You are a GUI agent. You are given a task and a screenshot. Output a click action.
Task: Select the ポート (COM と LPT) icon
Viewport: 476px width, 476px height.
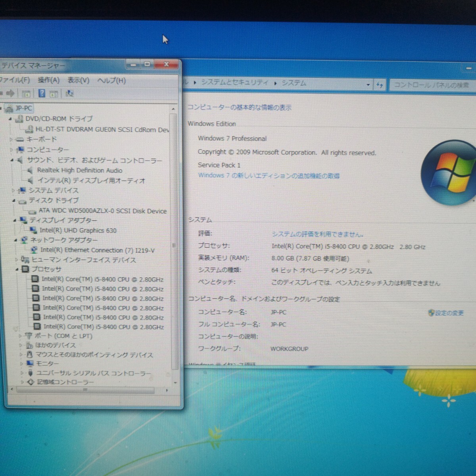click(29, 336)
